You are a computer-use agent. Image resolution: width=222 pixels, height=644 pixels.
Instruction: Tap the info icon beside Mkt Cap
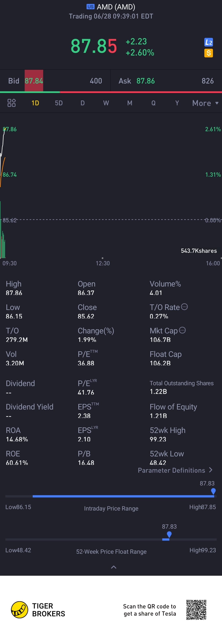click(183, 330)
